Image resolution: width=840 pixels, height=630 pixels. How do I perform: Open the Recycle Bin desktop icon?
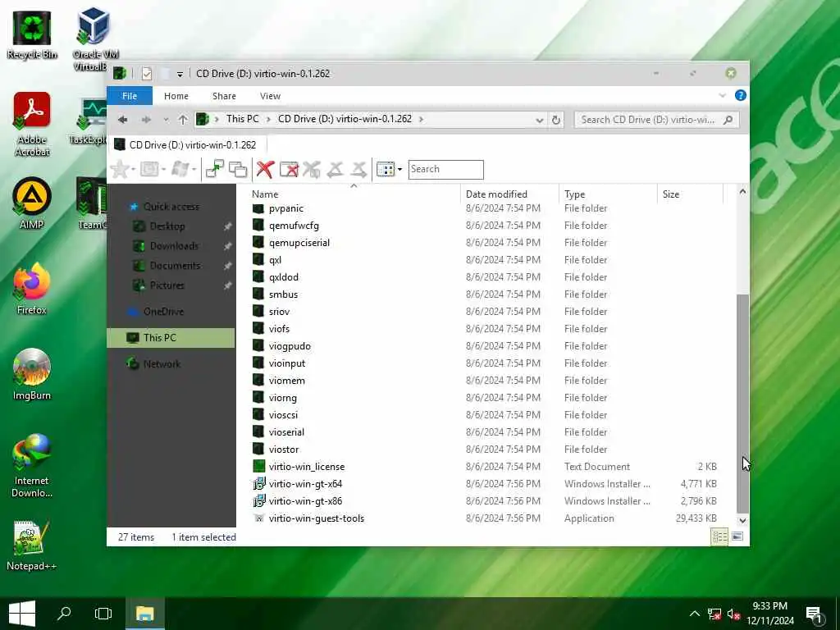point(32,34)
